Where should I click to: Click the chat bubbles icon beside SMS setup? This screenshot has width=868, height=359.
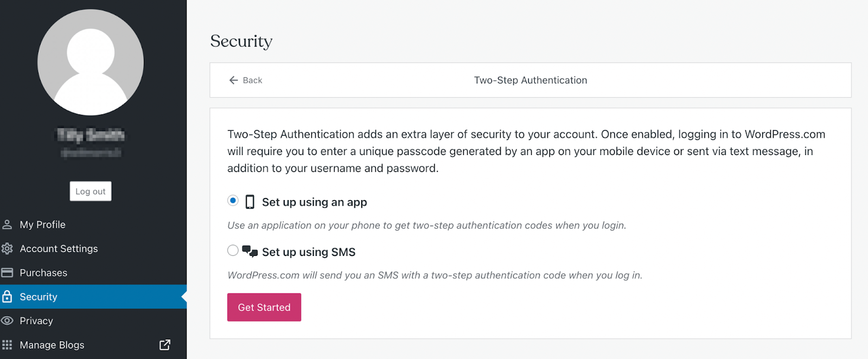[x=250, y=251]
